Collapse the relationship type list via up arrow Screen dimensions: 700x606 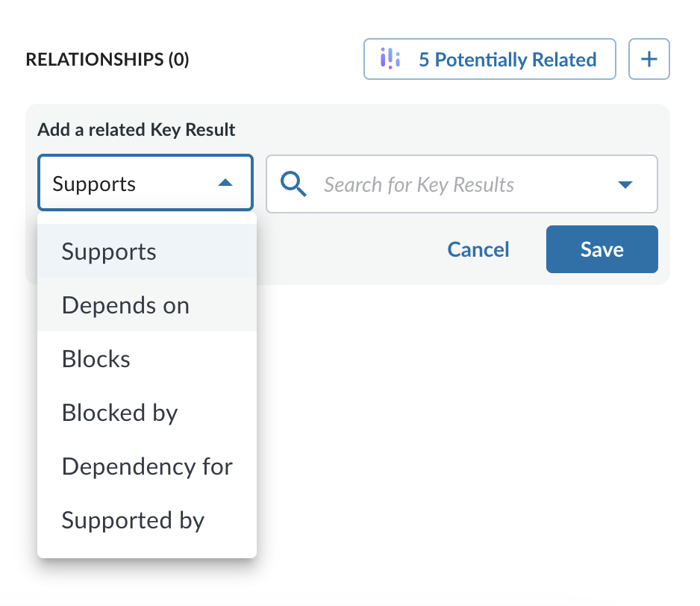(x=225, y=183)
